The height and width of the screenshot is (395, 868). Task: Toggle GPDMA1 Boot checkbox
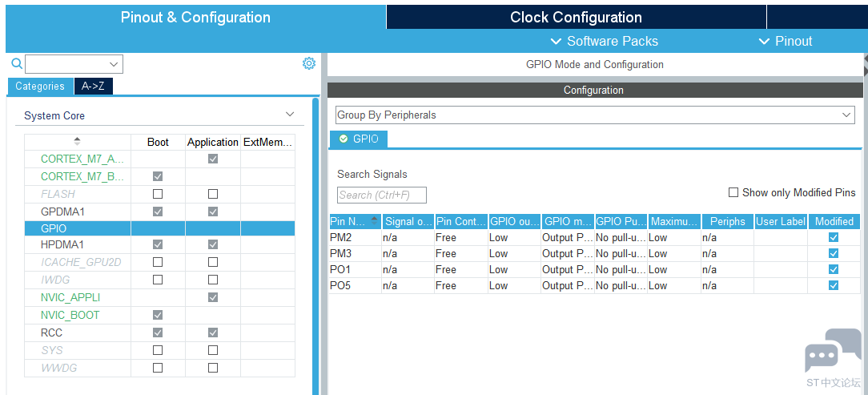pyautogui.click(x=158, y=212)
